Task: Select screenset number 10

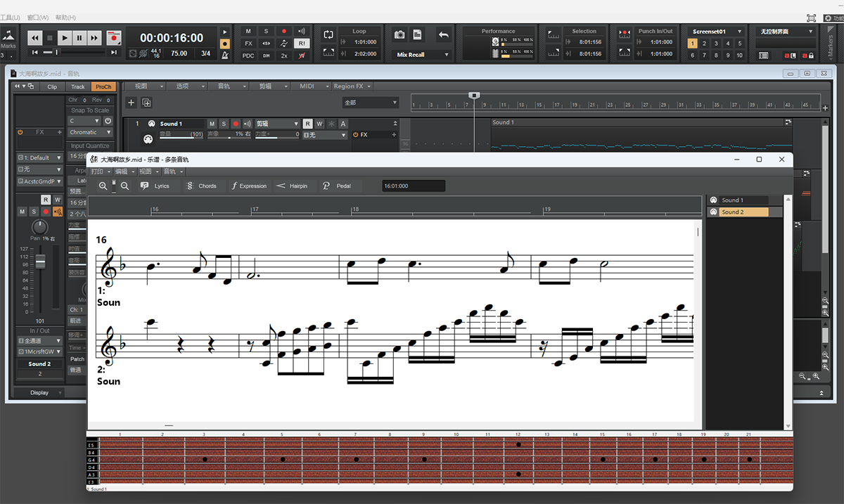Action: tap(740, 55)
